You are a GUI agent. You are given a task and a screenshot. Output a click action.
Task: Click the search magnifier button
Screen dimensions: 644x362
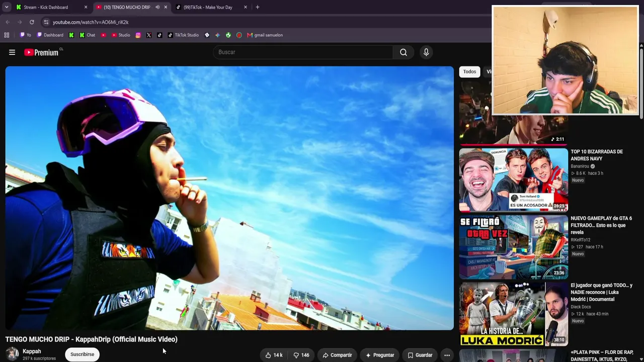[x=404, y=52]
